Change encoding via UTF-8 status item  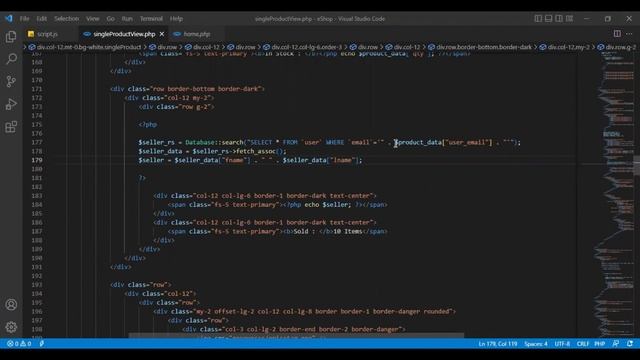point(562,344)
